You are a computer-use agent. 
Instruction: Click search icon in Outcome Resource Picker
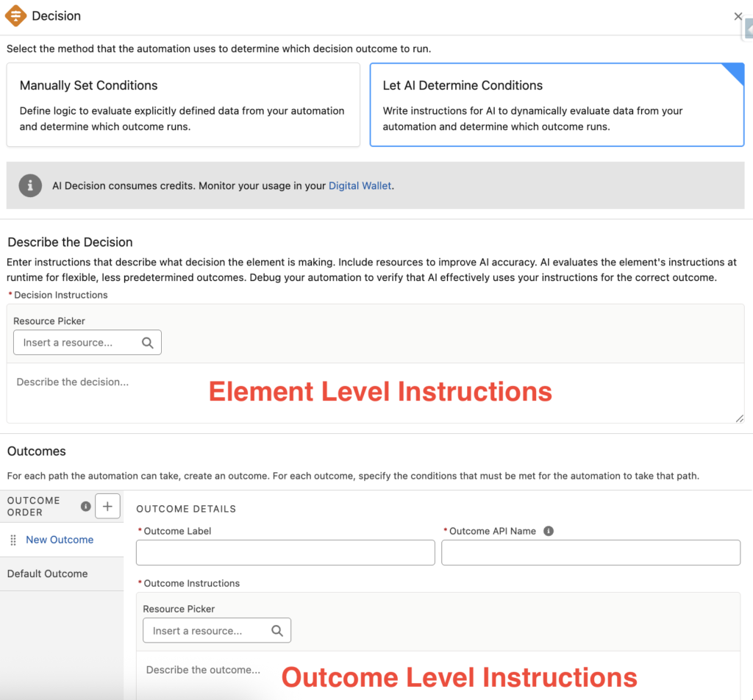(277, 631)
